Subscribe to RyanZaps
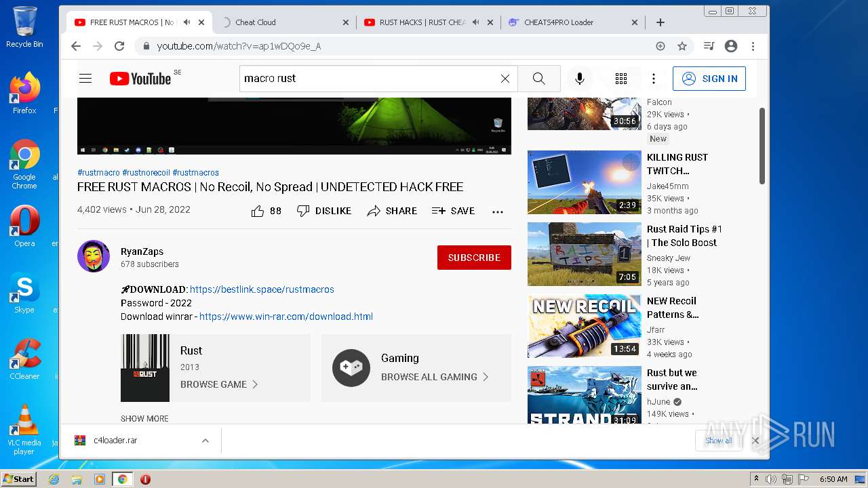 click(x=474, y=258)
